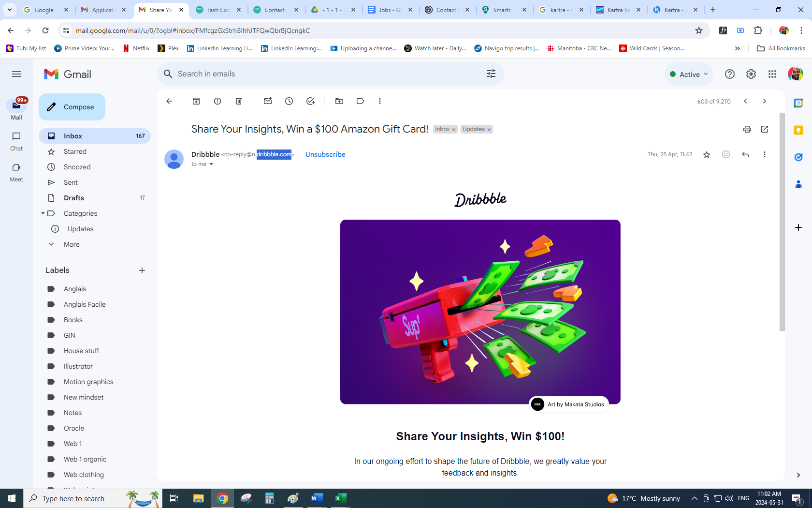Remove the Inbox label from email
Viewport: 812px width, 508px height.
pos(454,130)
